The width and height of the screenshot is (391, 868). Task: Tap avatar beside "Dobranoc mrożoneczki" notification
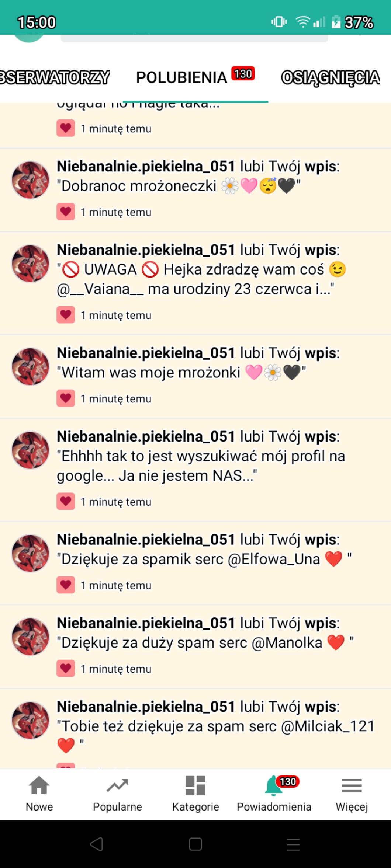tap(30, 180)
